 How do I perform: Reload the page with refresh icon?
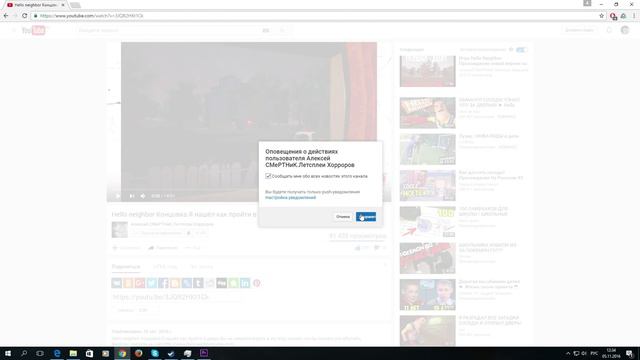pyautogui.click(x=24, y=16)
